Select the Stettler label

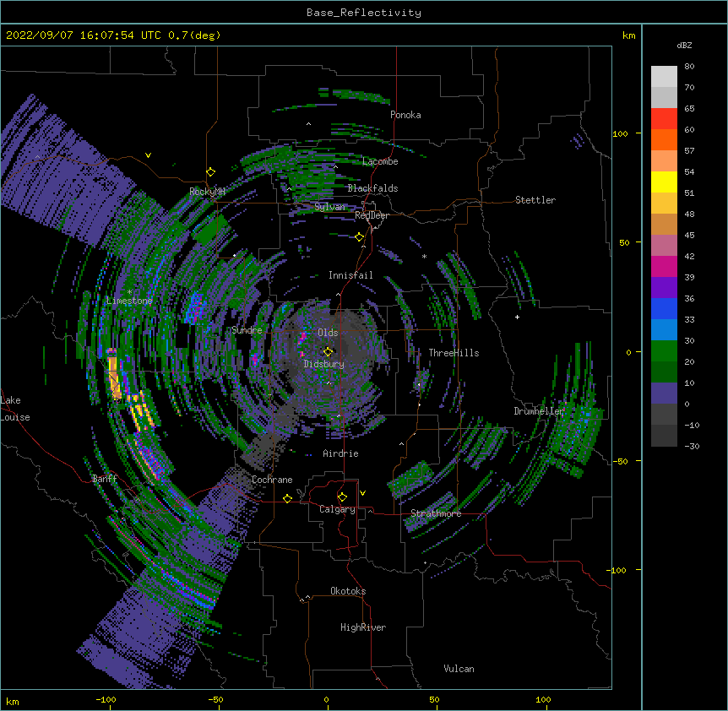(x=535, y=200)
